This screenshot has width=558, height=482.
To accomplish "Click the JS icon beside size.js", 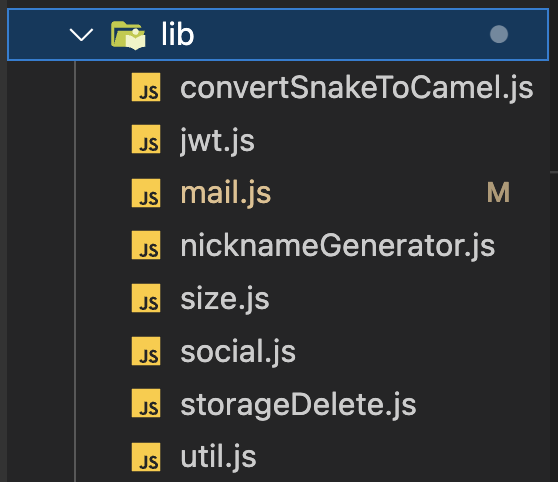I will point(146,298).
